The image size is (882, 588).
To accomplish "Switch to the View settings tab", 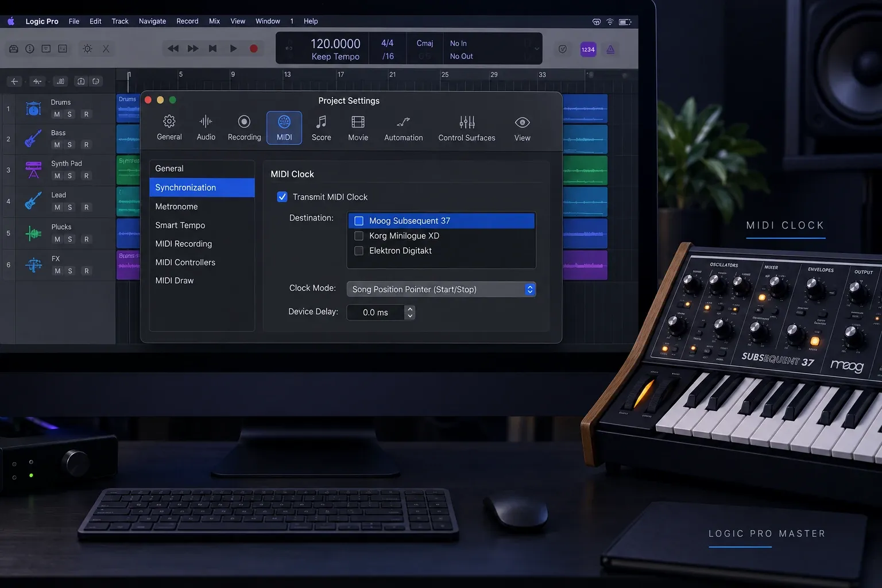I will 522,128.
